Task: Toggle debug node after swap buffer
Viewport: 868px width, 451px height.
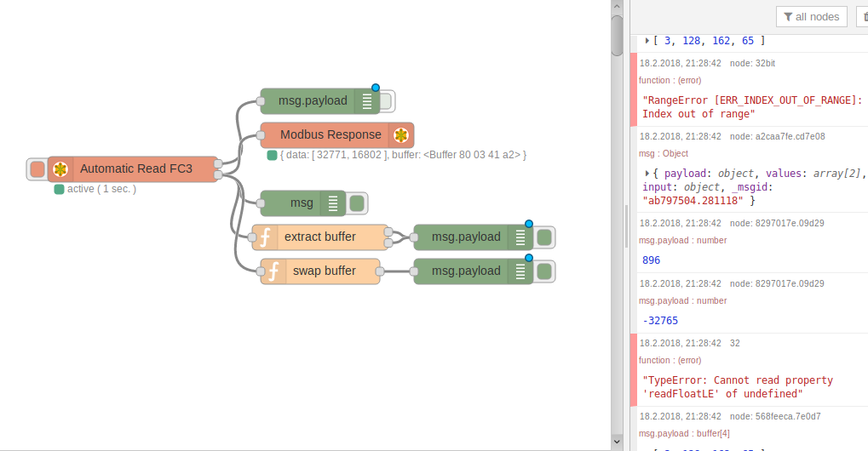Action: tap(544, 271)
